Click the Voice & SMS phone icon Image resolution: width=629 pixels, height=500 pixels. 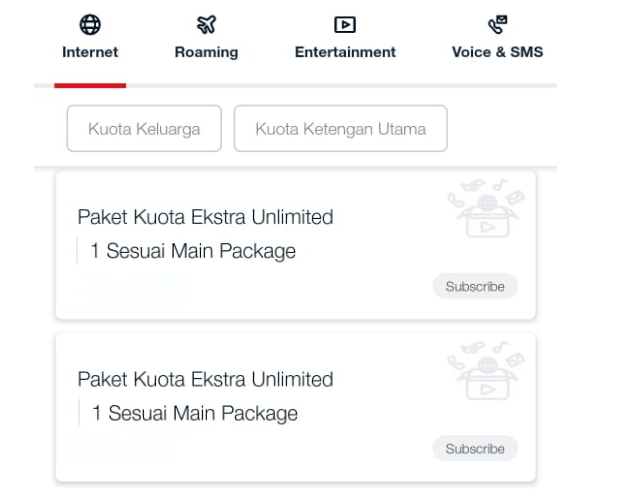pos(497,24)
